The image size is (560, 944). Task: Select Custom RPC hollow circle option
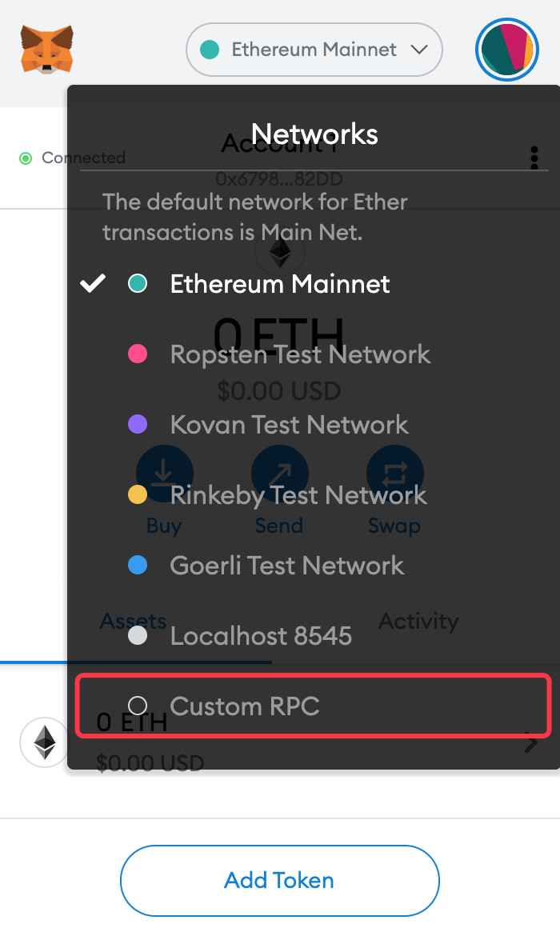[x=138, y=706]
